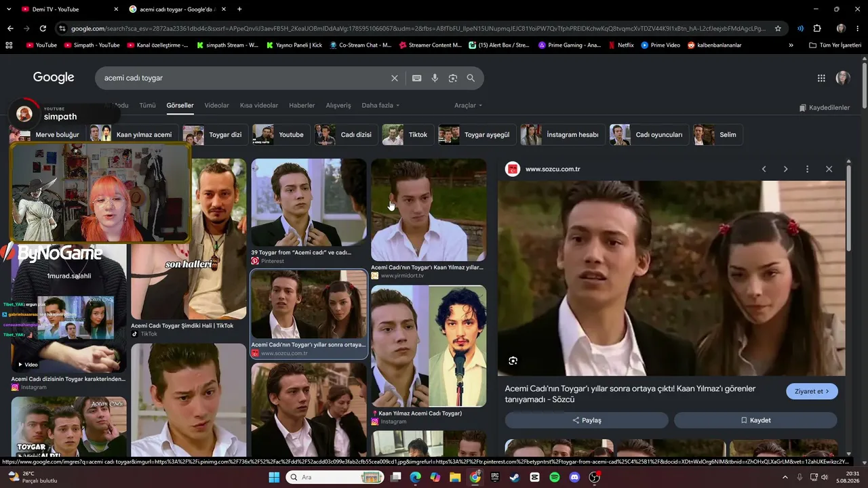This screenshot has height=488, width=868.
Task: Open Kaydedilenler saved items
Action: point(824,108)
